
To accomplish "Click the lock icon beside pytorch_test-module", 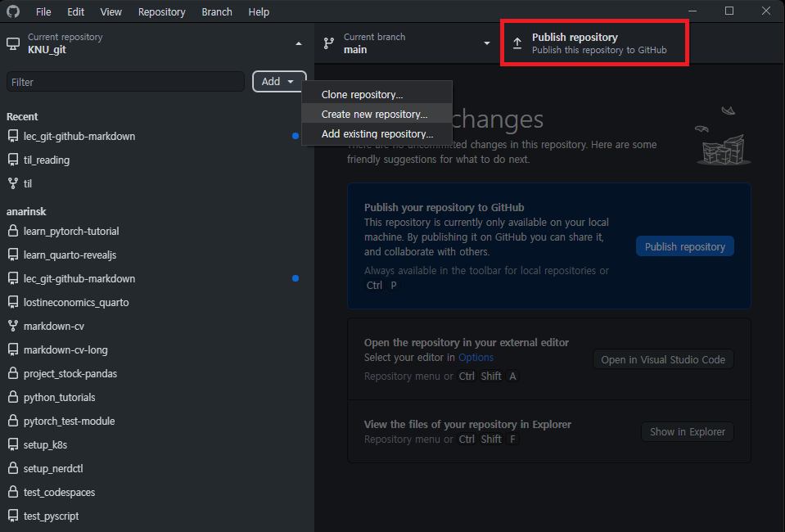I will (13, 421).
